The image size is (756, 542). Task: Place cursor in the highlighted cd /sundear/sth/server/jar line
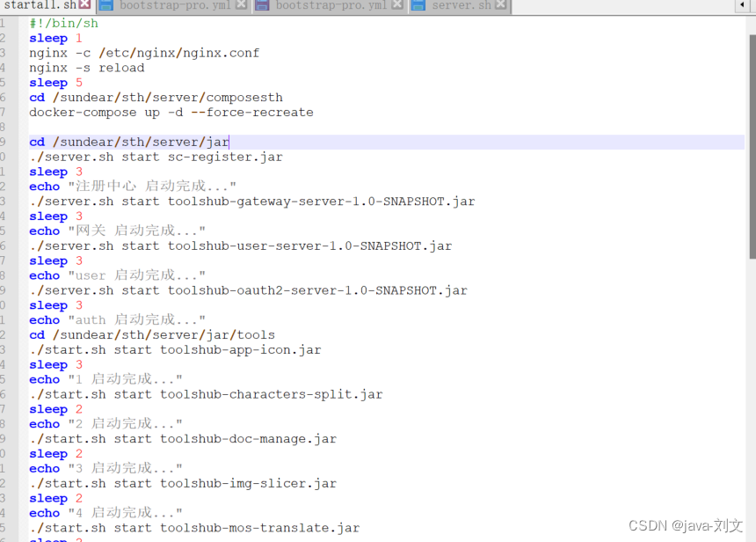tap(132, 142)
